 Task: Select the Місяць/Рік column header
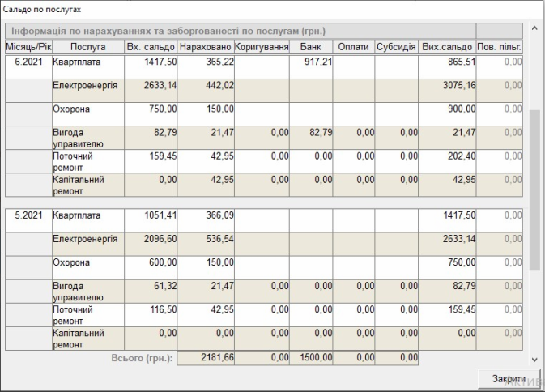coord(28,47)
